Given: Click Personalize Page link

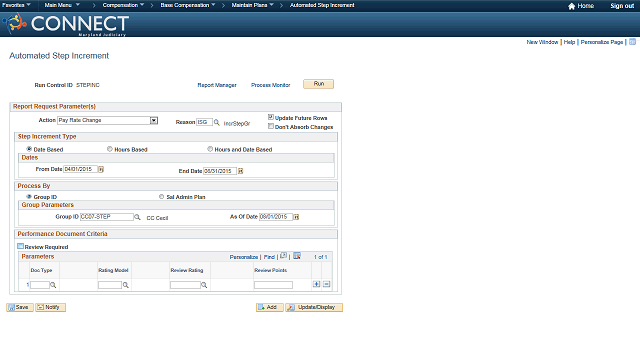Looking at the screenshot, I should point(602,42).
